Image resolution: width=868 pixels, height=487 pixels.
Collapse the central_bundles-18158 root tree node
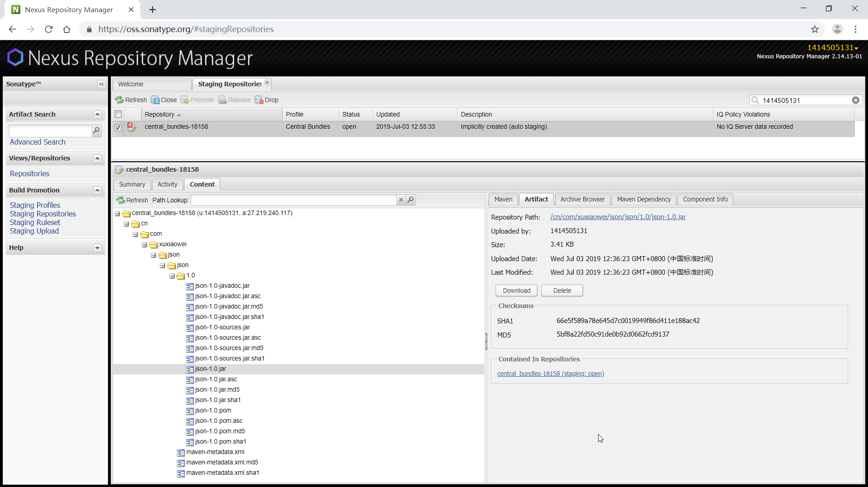coord(118,213)
